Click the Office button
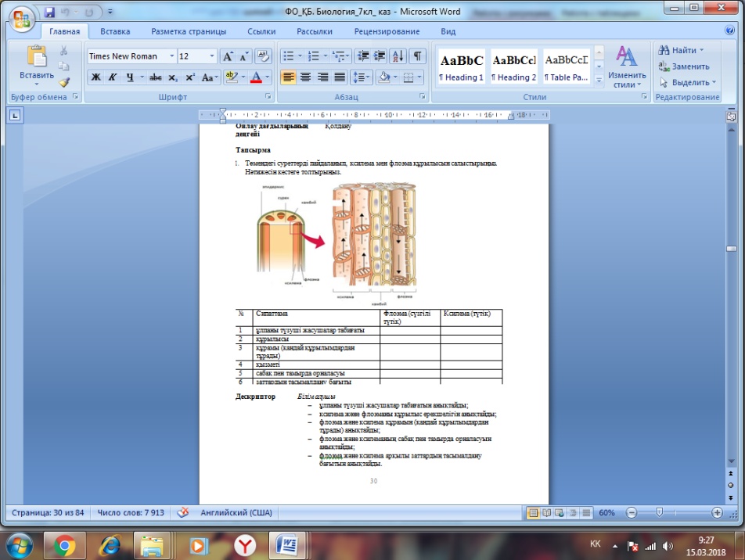The width and height of the screenshot is (745, 560). pyautogui.click(x=21, y=19)
